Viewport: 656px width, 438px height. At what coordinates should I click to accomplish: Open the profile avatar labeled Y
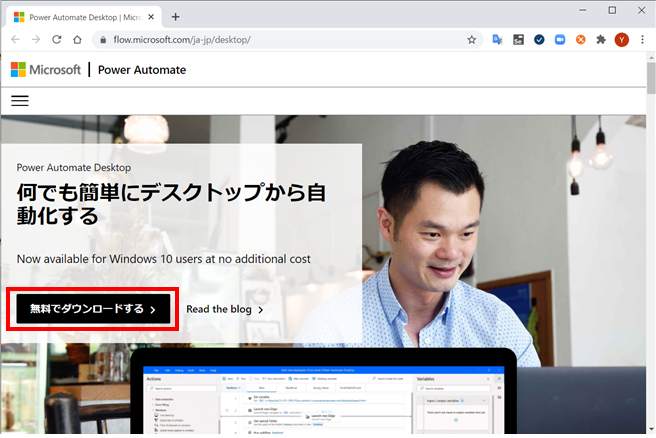click(621, 40)
